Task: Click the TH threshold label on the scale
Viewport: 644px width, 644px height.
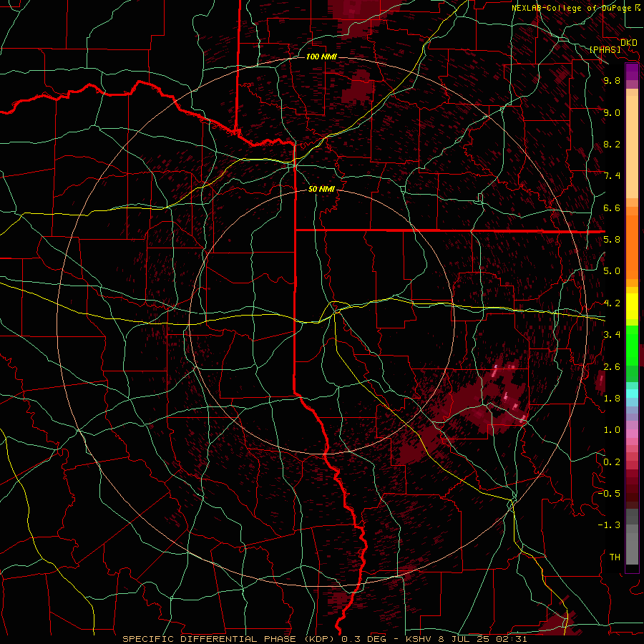Action: tap(615, 557)
